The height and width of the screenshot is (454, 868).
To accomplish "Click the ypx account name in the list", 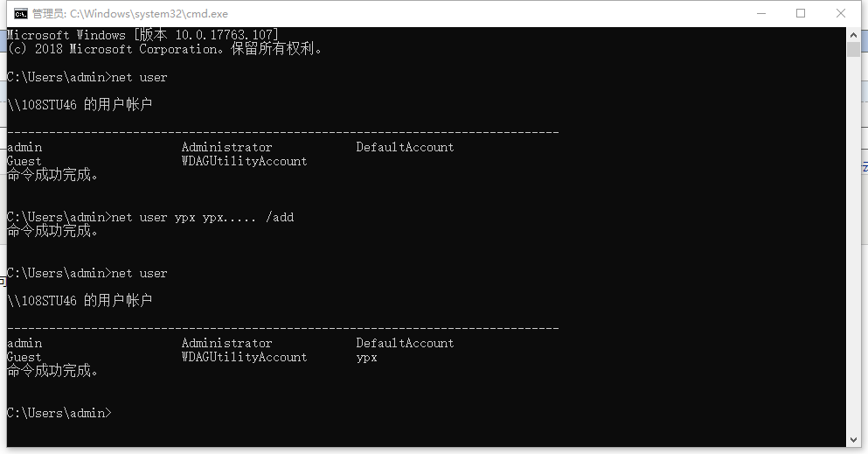I will (x=366, y=358).
